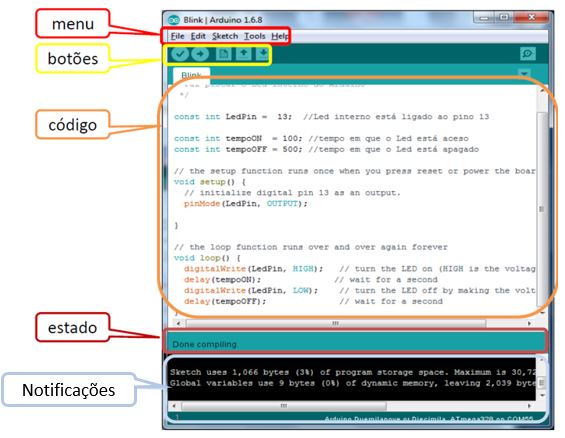
Task: Click the 'Sketch uses 1,066 bytes' console line
Action: pos(353,372)
